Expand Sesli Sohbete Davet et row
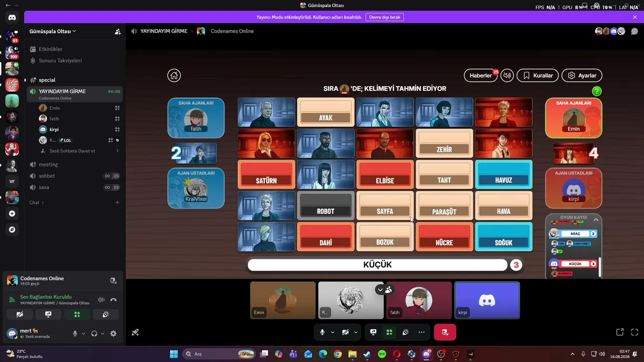Viewport: 644px width, 362px height. [x=78, y=151]
